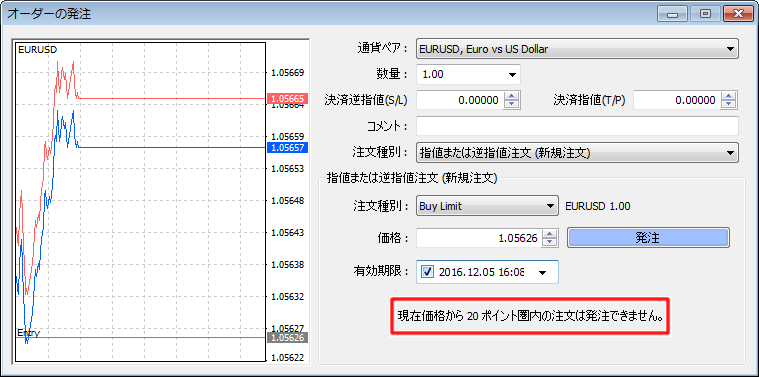Screen dimensions: 759x377
Task: Click the red ask price label 1.05665
Action: coord(288,99)
